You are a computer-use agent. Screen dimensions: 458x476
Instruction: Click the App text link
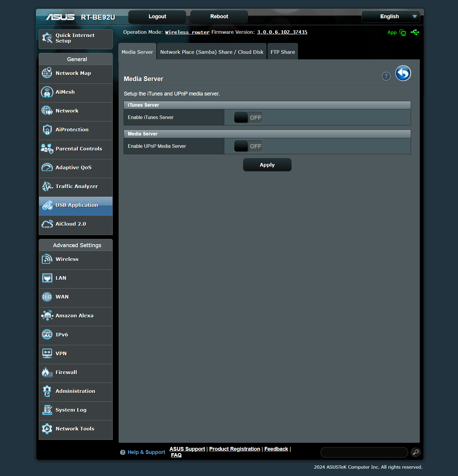pyautogui.click(x=392, y=33)
